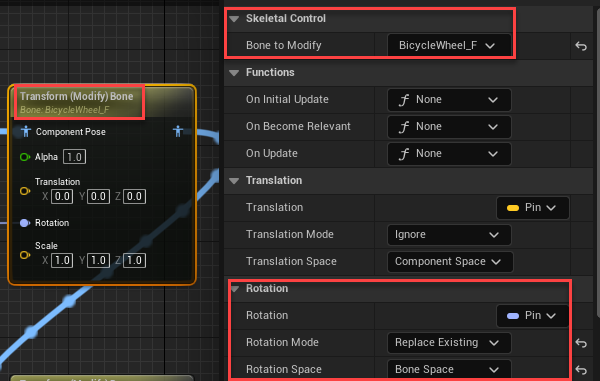Click the Rotation input pin
Screen dimensions: 600x381
pos(25,223)
